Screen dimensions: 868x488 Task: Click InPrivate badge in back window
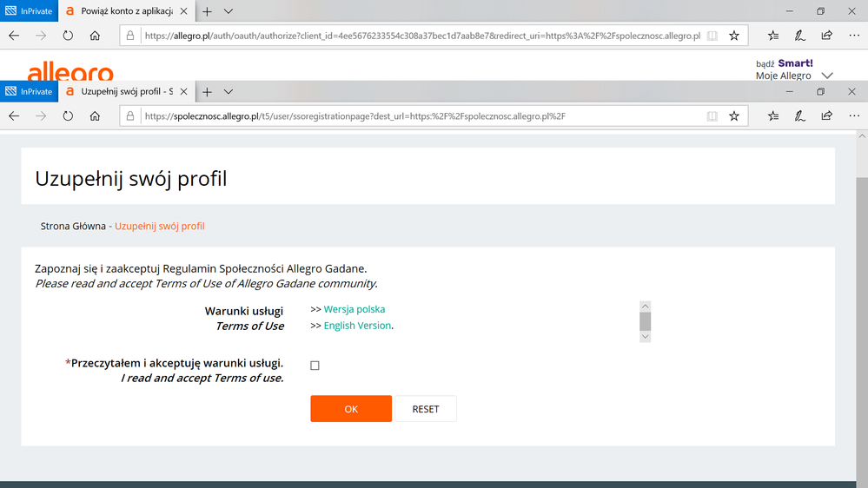(29, 11)
